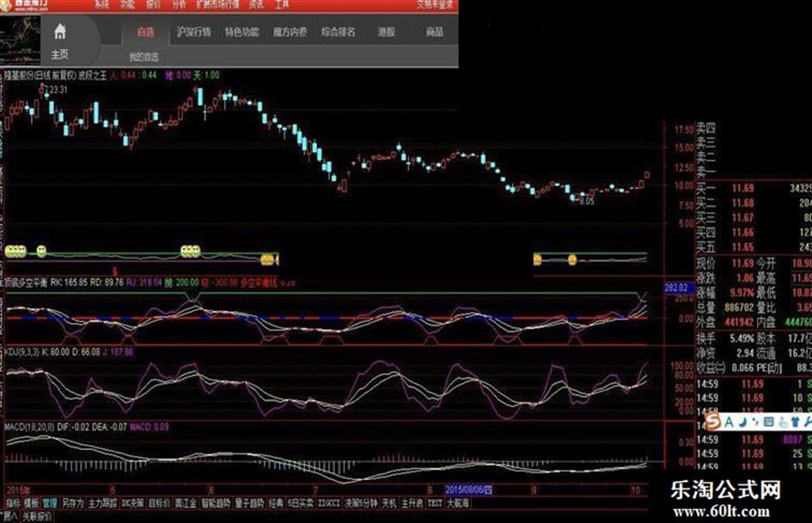Click the Sogou input method S icon
The width and height of the screenshot is (812, 523).
pyautogui.click(x=714, y=423)
